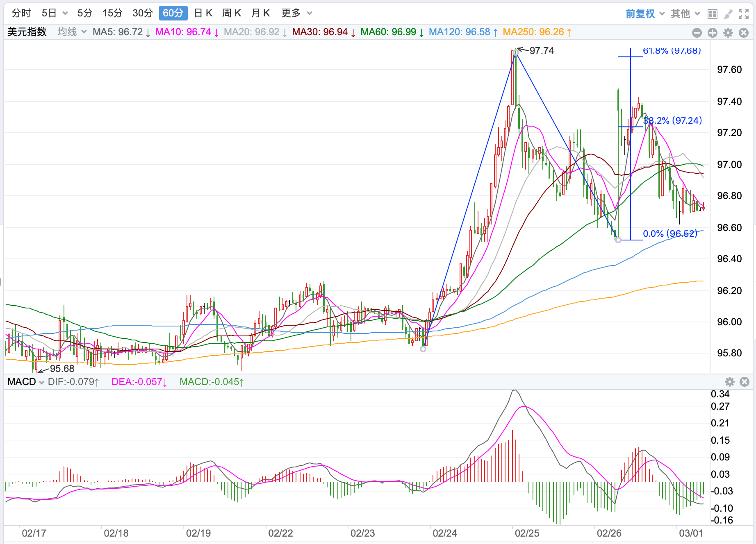Click the MA20: 96.92 label
This screenshot has height=544, width=756.
tap(255, 32)
